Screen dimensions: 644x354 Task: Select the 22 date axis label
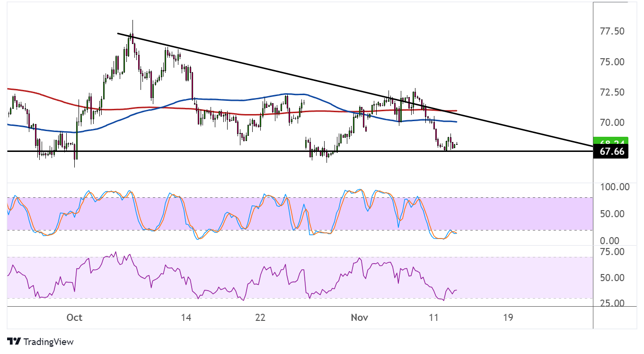pyautogui.click(x=260, y=317)
